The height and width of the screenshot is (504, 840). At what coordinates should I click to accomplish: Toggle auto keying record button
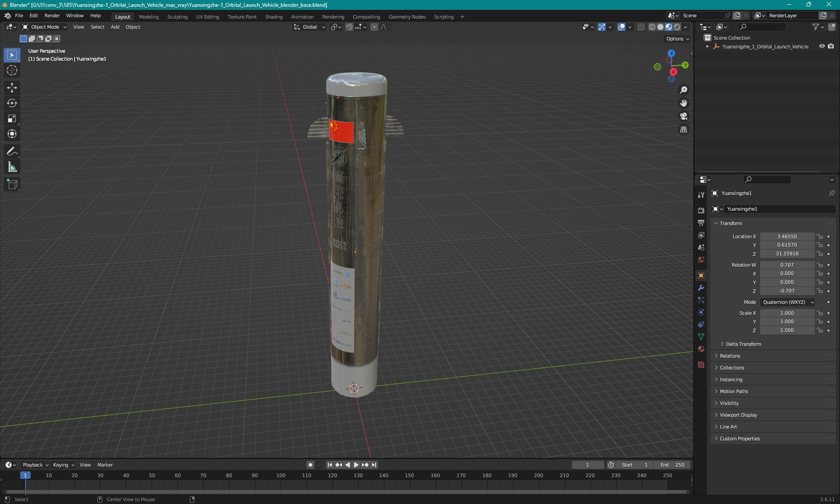pyautogui.click(x=310, y=465)
